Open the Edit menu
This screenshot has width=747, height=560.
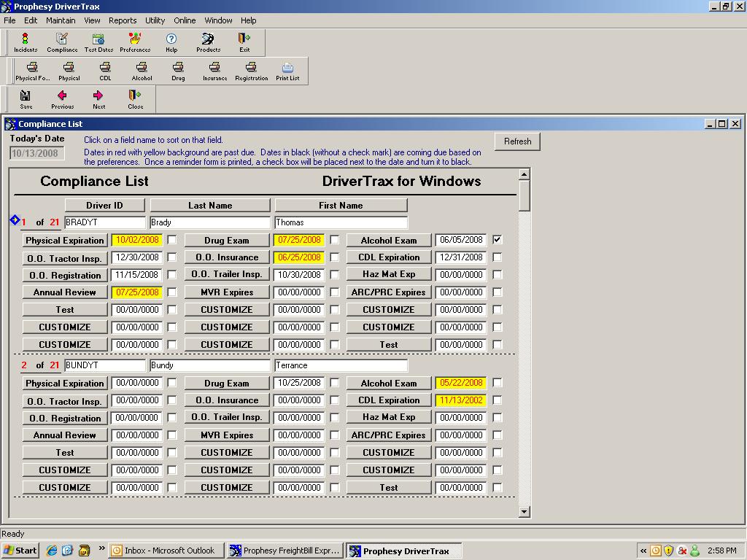pyautogui.click(x=31, y=20)
